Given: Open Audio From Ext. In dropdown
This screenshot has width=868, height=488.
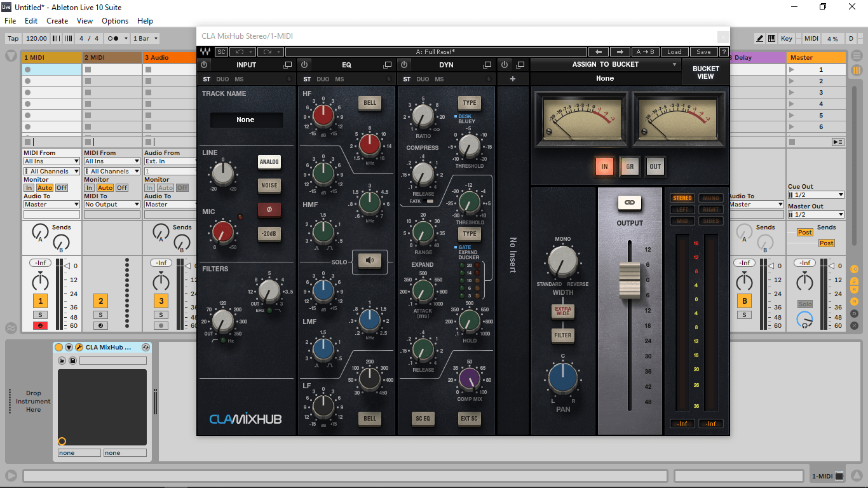Looking at the screenshot, I should coord(170,161).
